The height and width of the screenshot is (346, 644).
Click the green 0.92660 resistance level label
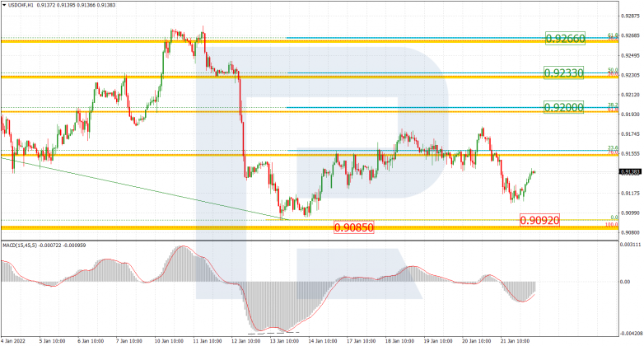point(565,39)
